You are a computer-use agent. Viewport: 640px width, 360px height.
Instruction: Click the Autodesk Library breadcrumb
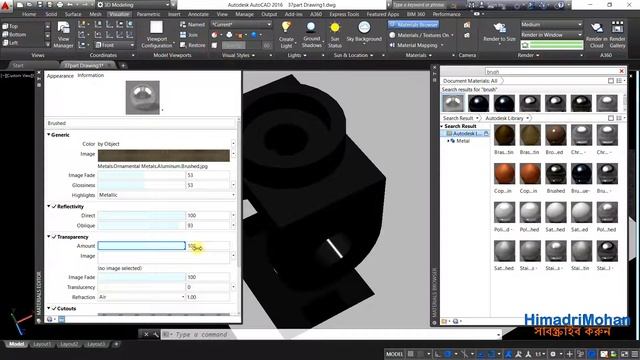point(504,118)
